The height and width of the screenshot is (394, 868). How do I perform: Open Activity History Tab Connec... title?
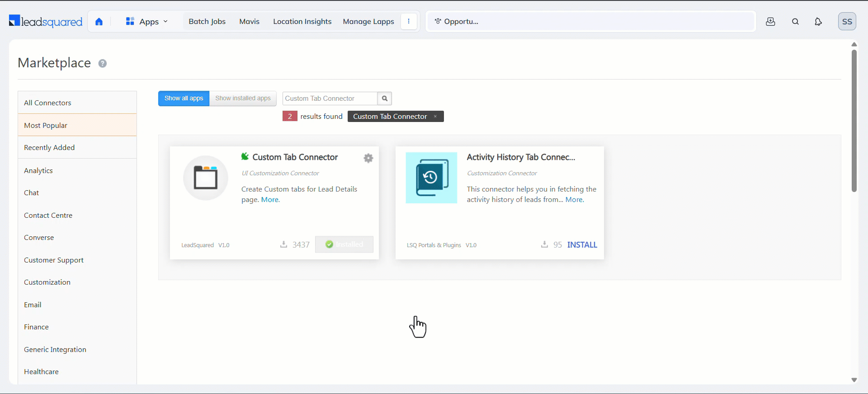tap(521, 157)
